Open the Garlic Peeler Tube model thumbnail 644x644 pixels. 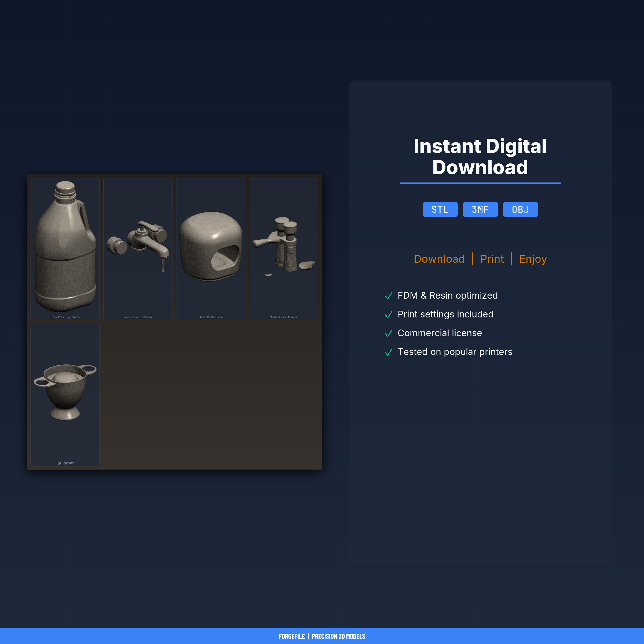[211, 249]
